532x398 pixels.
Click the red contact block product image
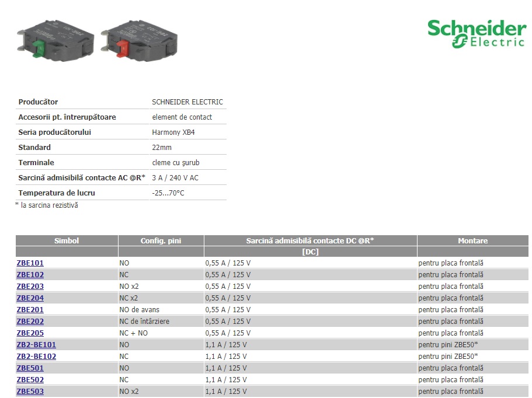[x=139, y=40]
